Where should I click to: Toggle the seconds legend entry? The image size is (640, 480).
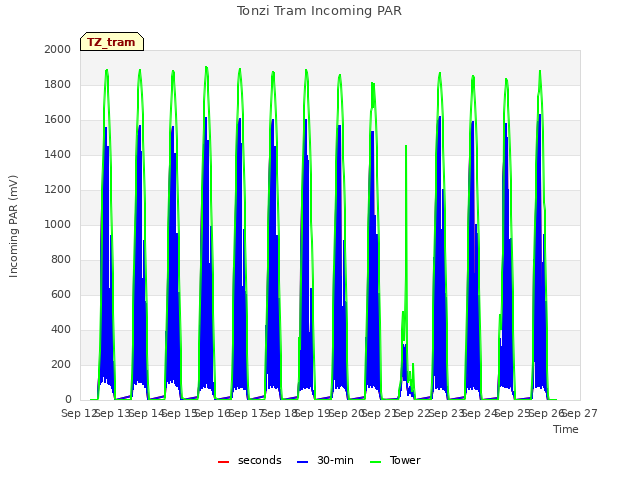[x=249, y=460]
